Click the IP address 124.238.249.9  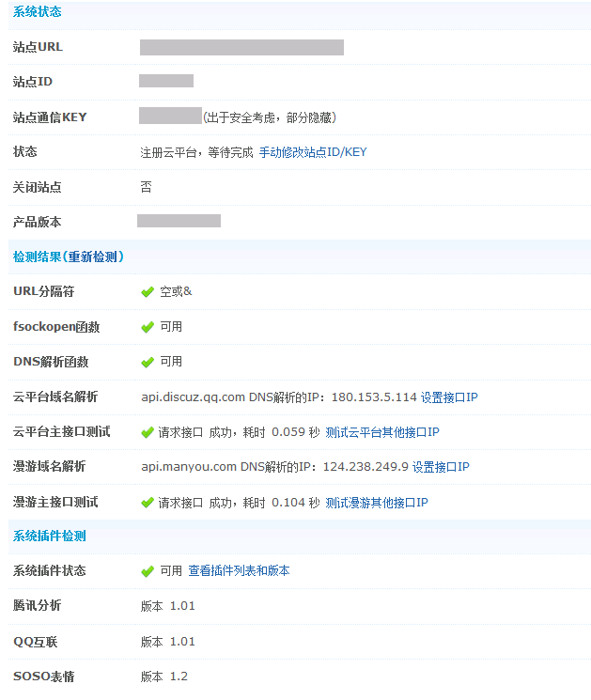tap(365, 467)
